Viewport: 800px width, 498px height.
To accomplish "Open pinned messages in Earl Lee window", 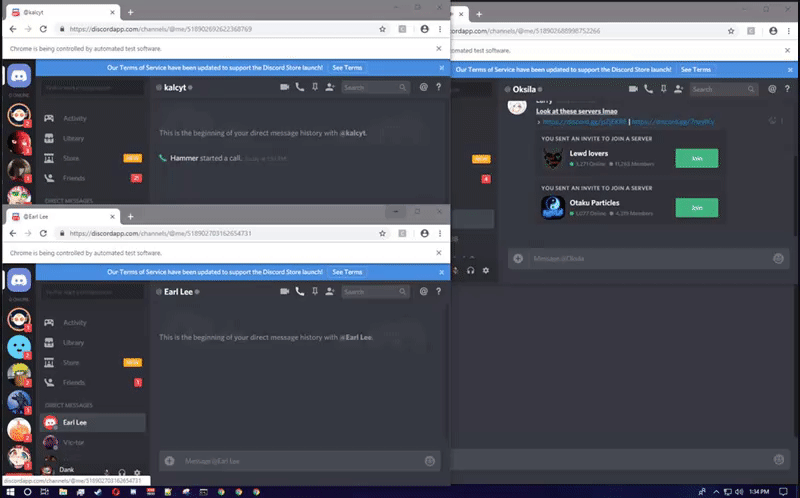I will [x=315, y=291].
